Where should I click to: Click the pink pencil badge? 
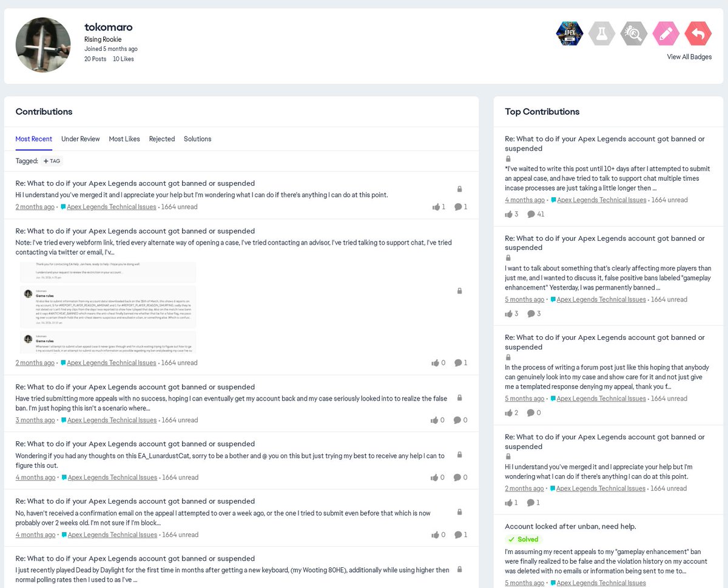(x=666, y=33)
